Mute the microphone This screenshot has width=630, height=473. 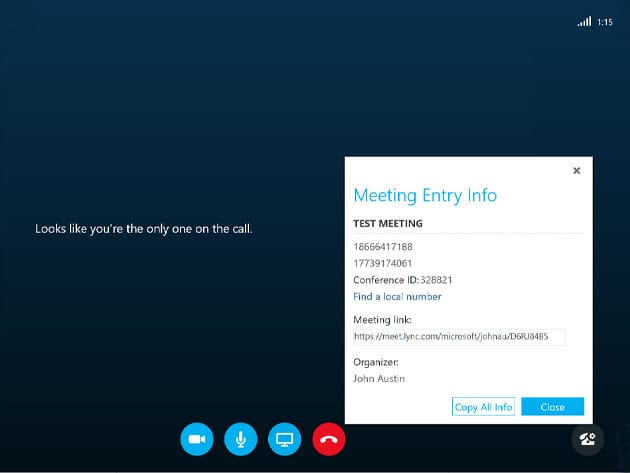tap(240, 439)
